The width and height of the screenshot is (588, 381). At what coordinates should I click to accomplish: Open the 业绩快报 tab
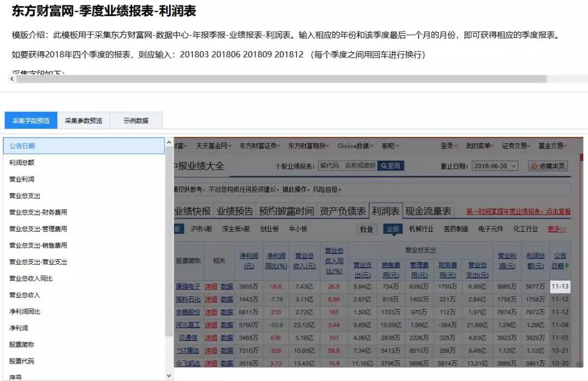point(193,211)
